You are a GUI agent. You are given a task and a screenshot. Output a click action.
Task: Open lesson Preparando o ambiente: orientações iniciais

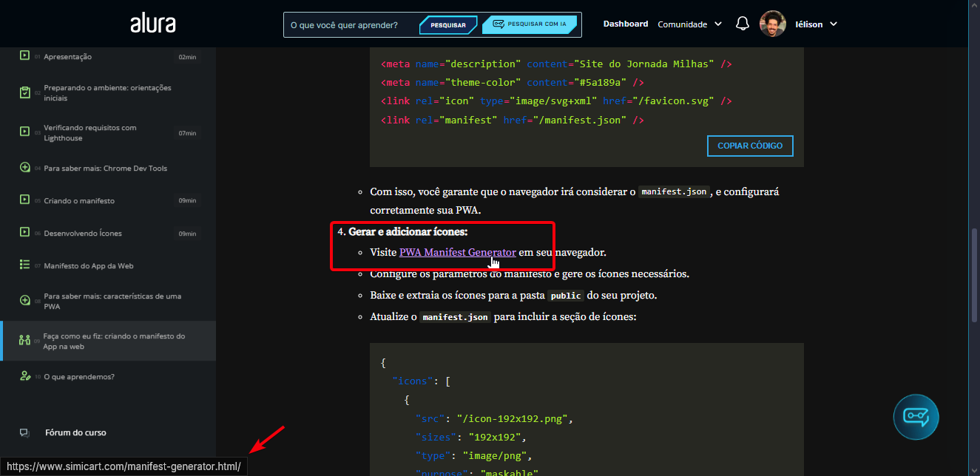coord(108,92)
